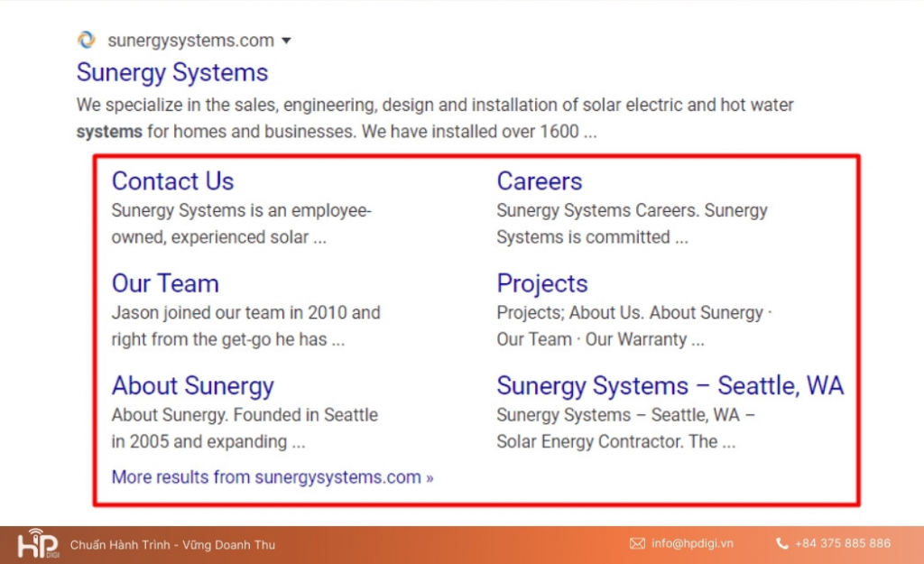
Task: Open the Contact Us sitelink
Action: [172, 180]
